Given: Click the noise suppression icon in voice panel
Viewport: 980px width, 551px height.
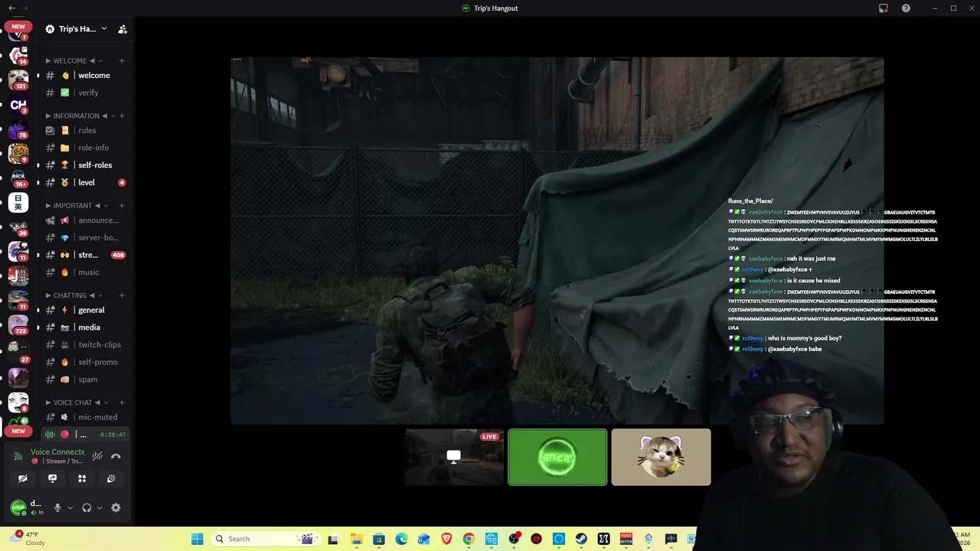Looking at the screenshot, I should [x=97, y=456].
